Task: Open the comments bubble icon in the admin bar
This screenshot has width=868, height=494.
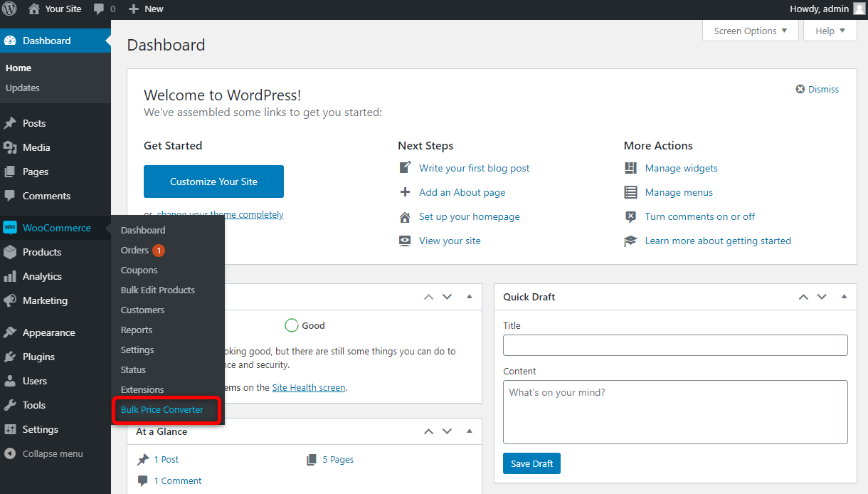Action: (99, 9)
